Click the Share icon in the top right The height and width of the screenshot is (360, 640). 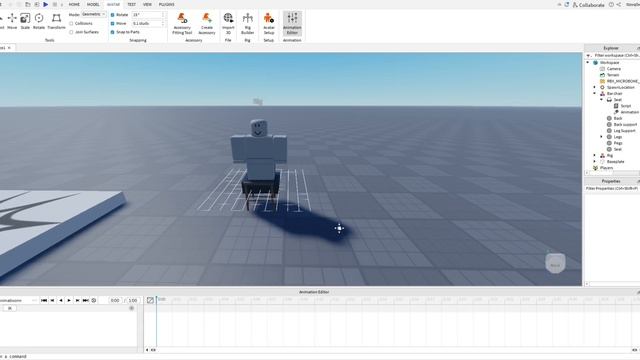pos(619,4)
